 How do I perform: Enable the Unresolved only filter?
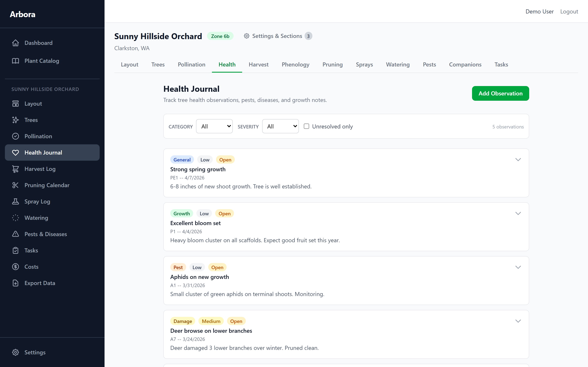point(306,126)
